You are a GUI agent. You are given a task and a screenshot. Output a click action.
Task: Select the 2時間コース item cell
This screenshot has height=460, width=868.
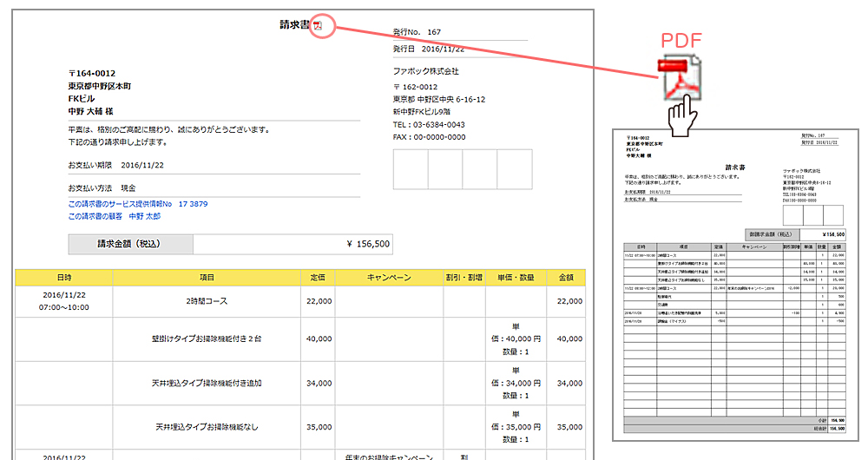[207, 301]
